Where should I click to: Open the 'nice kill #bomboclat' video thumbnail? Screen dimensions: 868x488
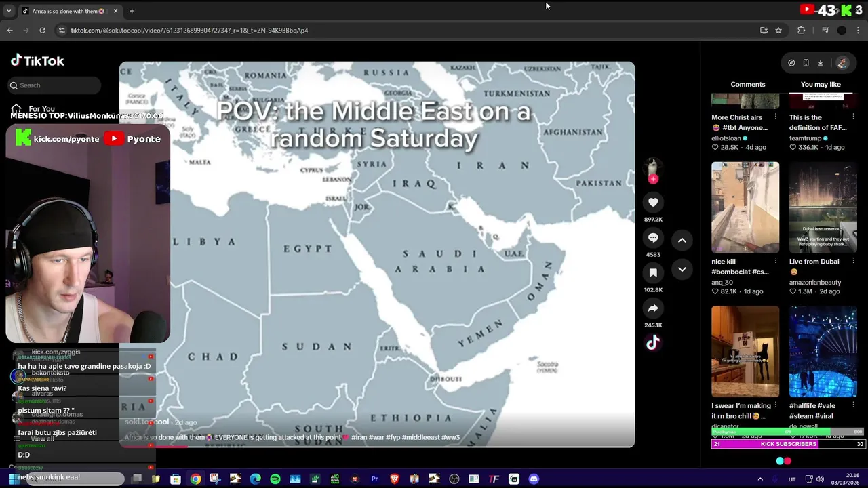[745, 207]
